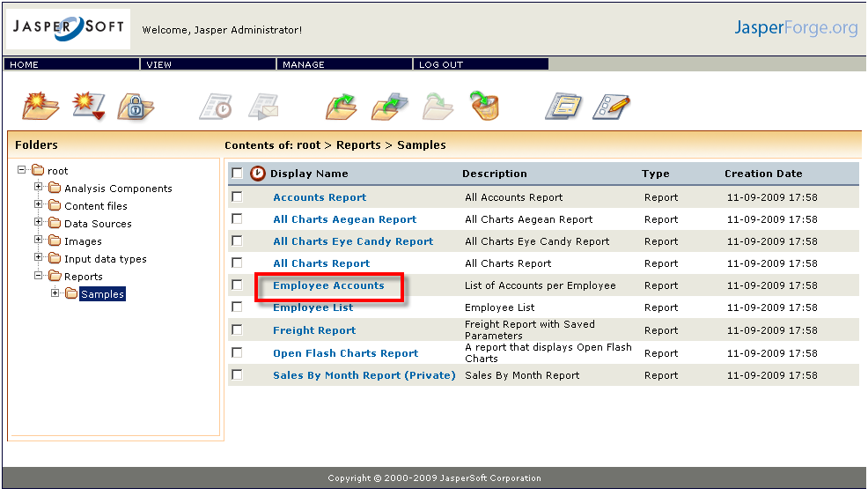Click the Type column header
868x496 pixels.
tap(656, 174)
